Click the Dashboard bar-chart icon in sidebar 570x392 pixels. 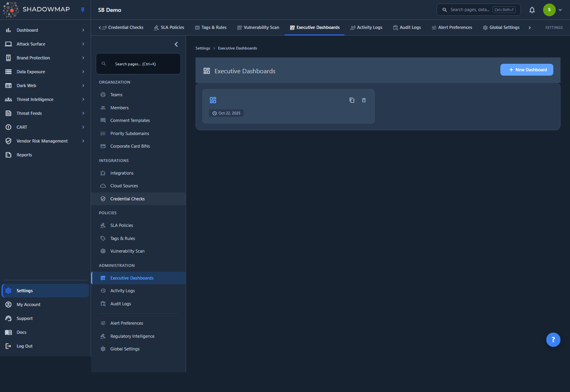(x=8, y=30)
